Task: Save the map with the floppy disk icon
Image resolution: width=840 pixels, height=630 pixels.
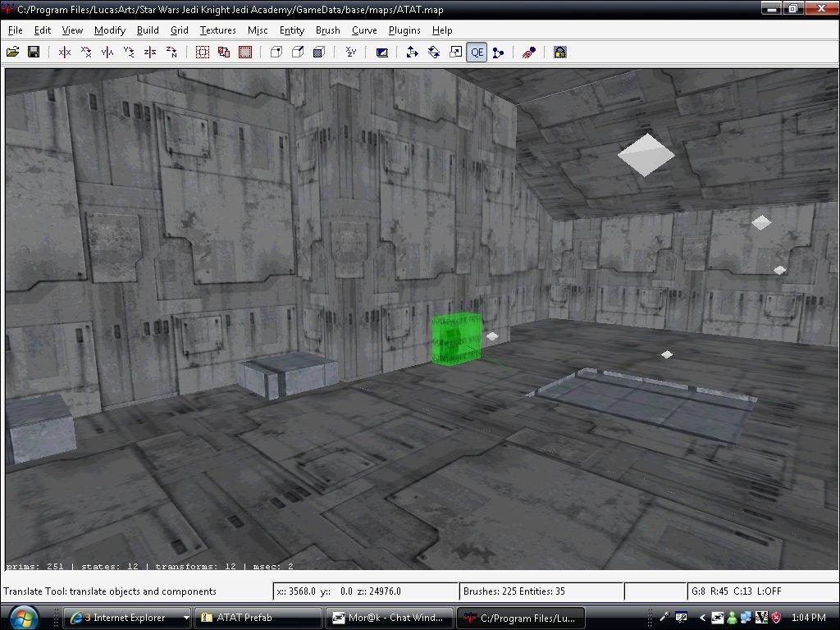Action: (x=34, y=52)
